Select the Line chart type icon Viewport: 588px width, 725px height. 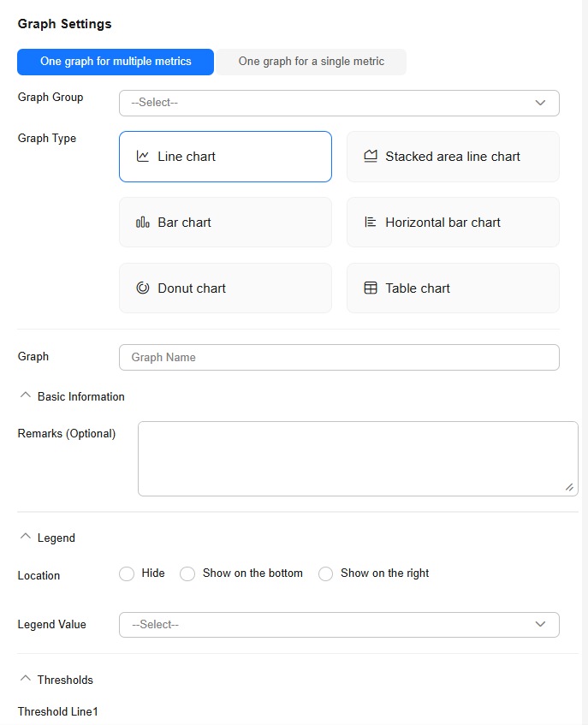pos(143,157)
